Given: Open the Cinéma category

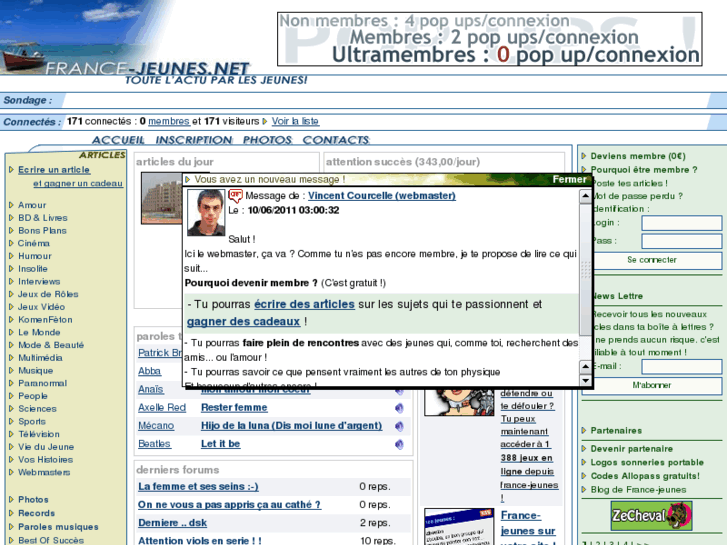Looking at the screenshot, I should coord(33,244).
